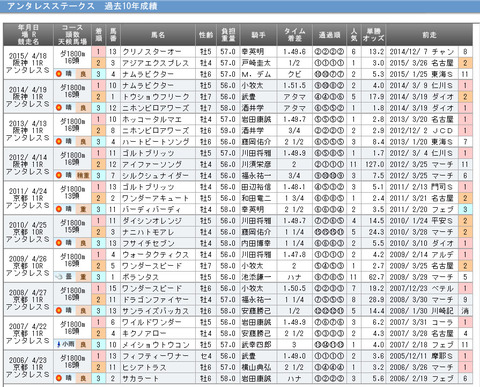The image size is (480, 387).
Task: Click the sunny weather icon in the 2010 race block
Action: (59, 243)
